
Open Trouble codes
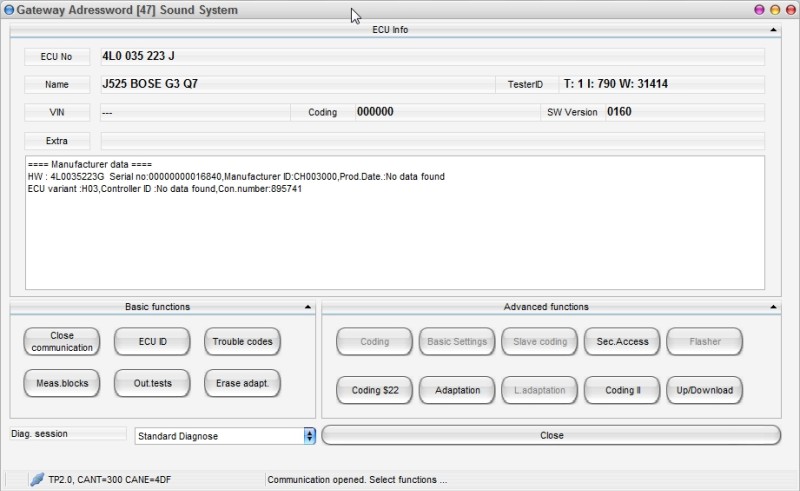242,342
